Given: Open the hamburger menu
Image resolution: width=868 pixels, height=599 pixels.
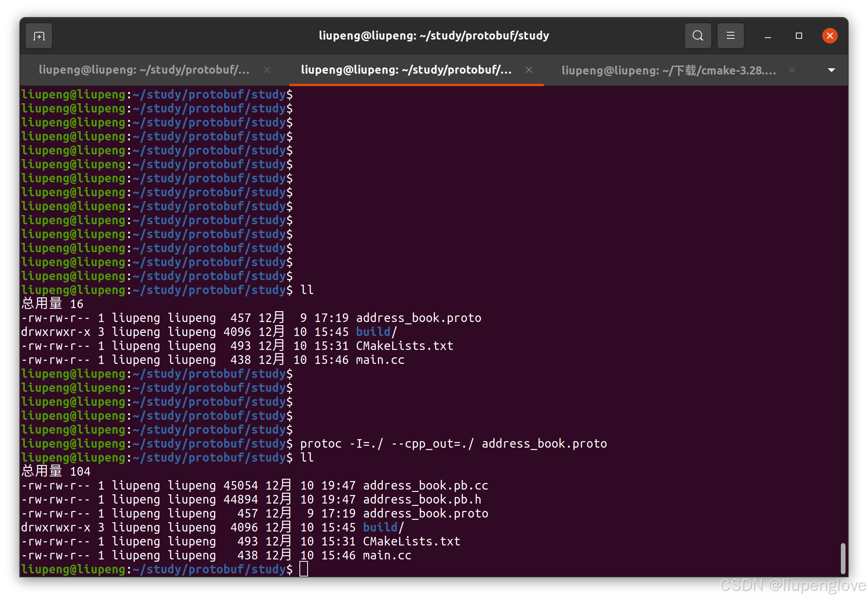Looking at the screenshot, I should 730,36.
